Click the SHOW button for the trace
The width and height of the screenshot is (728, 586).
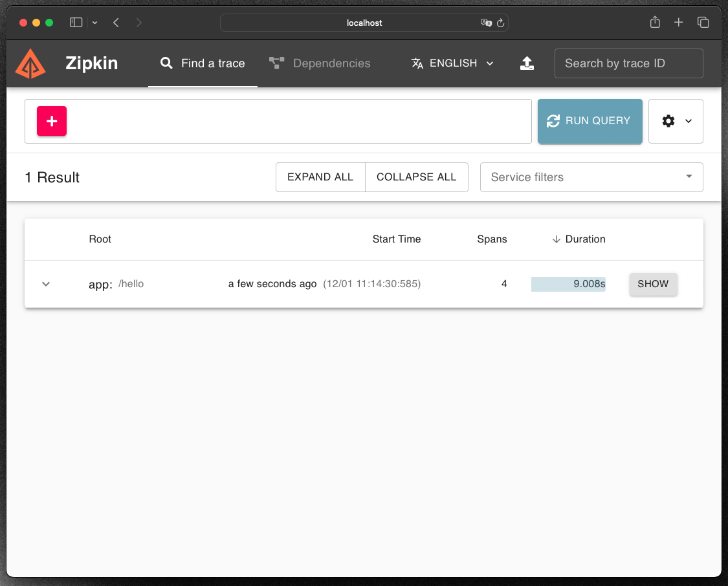[653, 284]
